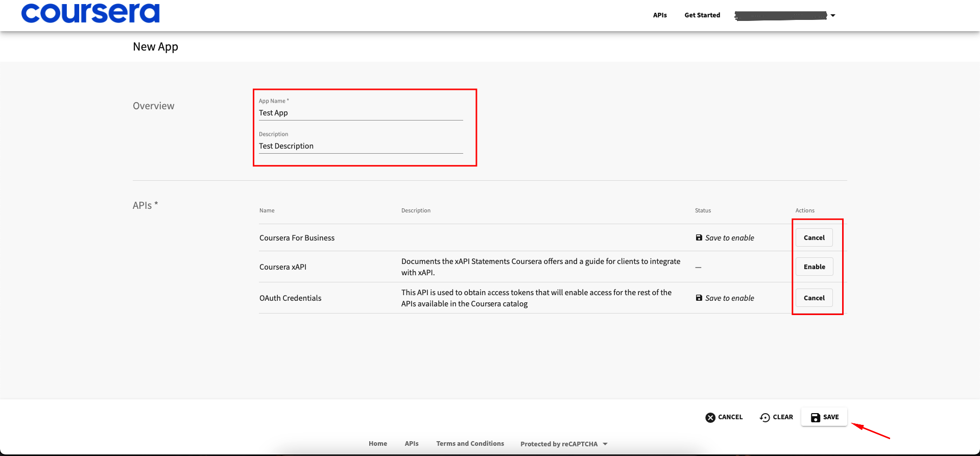Click the save disk icon in OAuth Credentials status
Image resolution: width=980 pixels, height=456 pixels.
tap(699, 298)
